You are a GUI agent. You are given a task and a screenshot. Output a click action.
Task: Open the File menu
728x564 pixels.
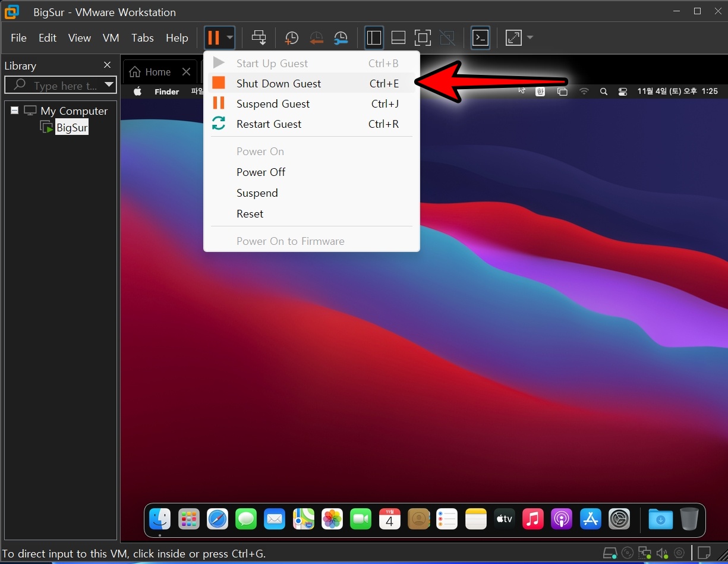click(19, 38)
